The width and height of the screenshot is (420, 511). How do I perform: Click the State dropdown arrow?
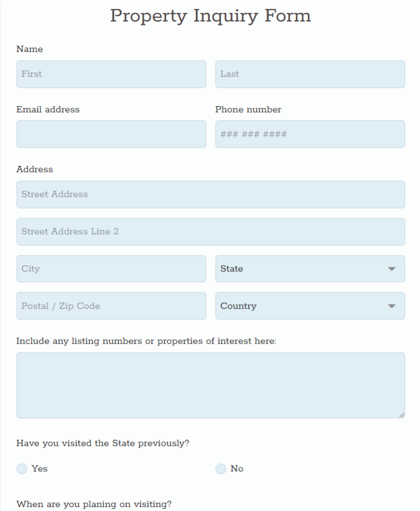pos(392,269)
